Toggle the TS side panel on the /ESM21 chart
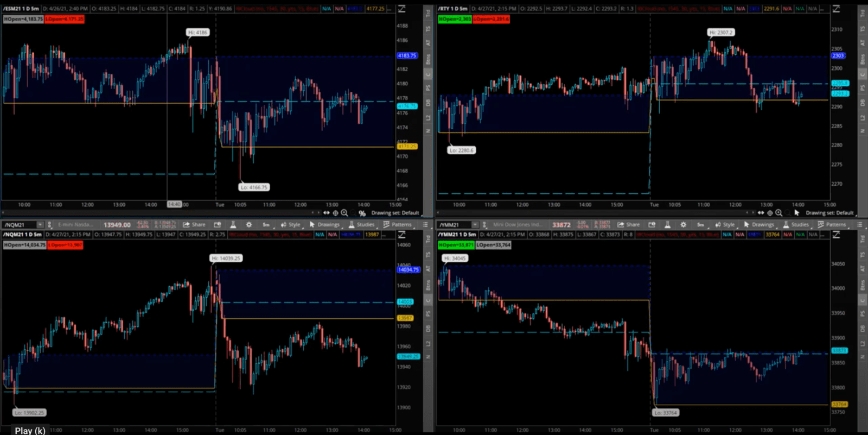 (x=428, y=29)
